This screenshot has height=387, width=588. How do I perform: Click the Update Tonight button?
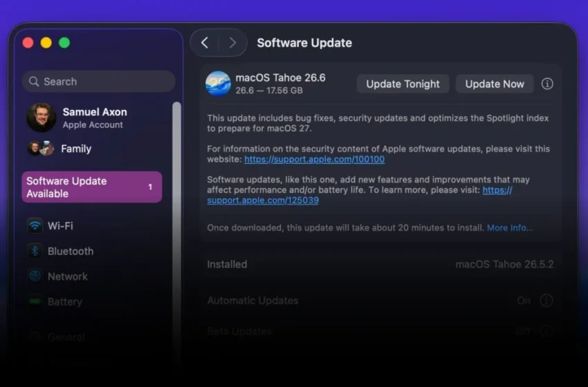click(403, 84)
